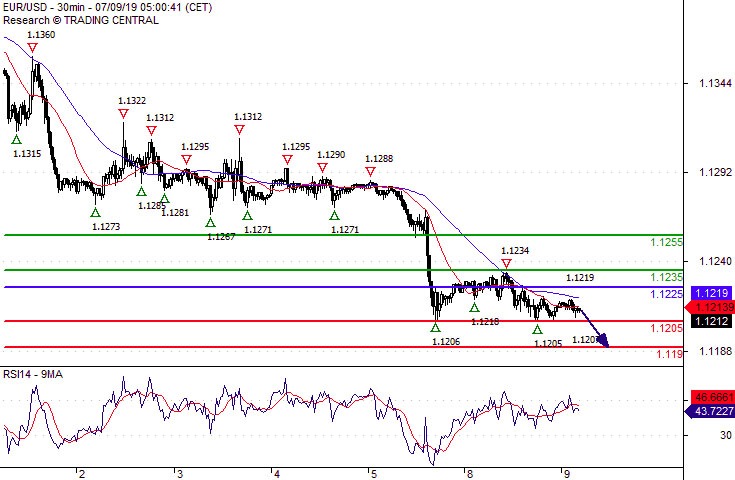Click the 1.1240 price axis label
Viewport: 735px width, 480px height.
[715, 262]
